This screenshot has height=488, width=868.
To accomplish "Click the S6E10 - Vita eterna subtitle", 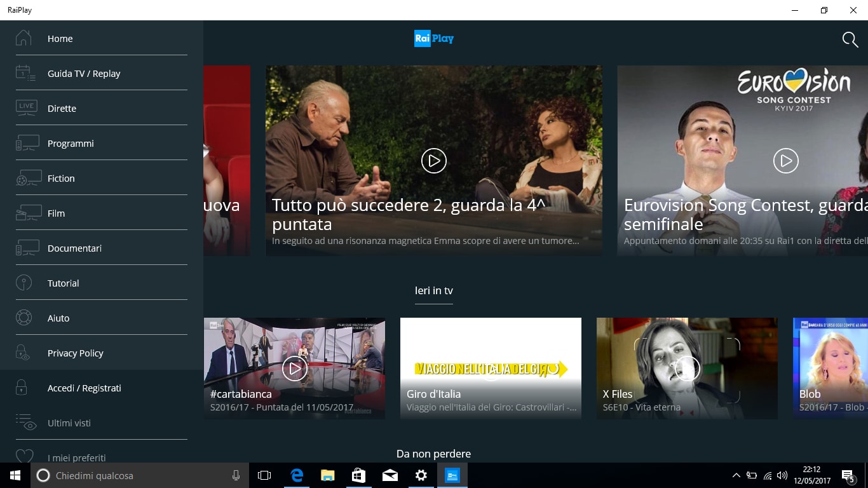I will tap(642, 407).
